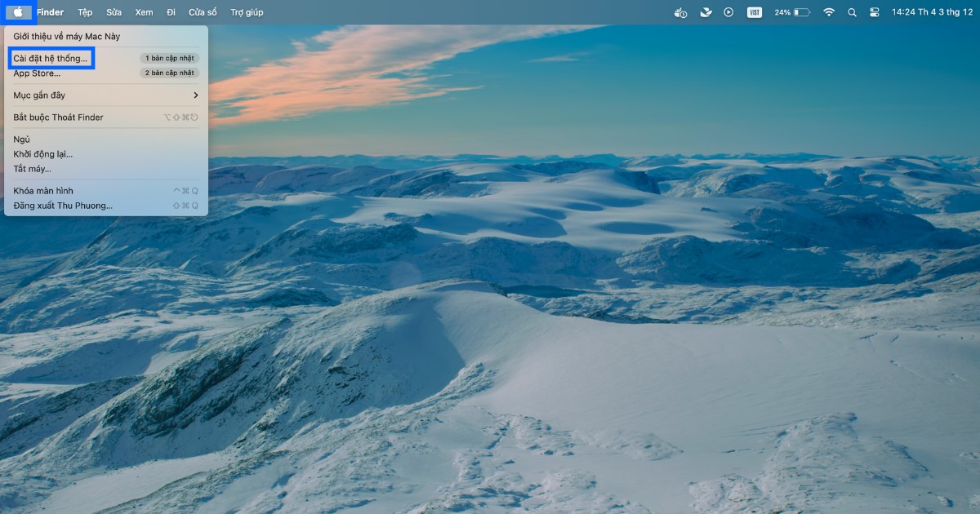The image size is (980, 514).
Task: Click the play circle menu bar icon
Action: click(x=728, y=12)
